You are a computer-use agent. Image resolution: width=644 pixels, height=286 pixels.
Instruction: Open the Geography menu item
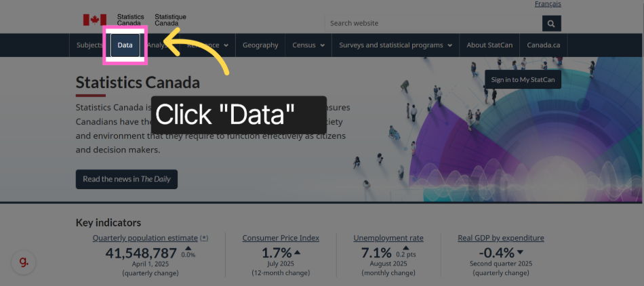click(260, 45)
